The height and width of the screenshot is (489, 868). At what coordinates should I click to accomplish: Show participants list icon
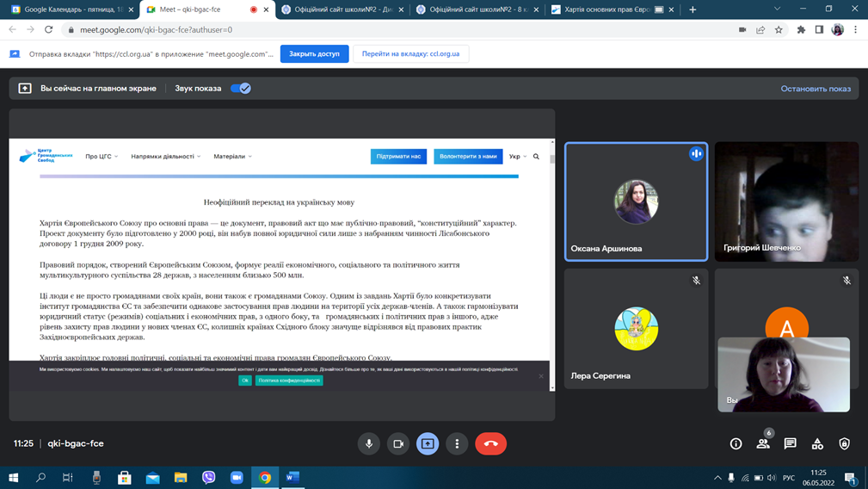(763, 443)
